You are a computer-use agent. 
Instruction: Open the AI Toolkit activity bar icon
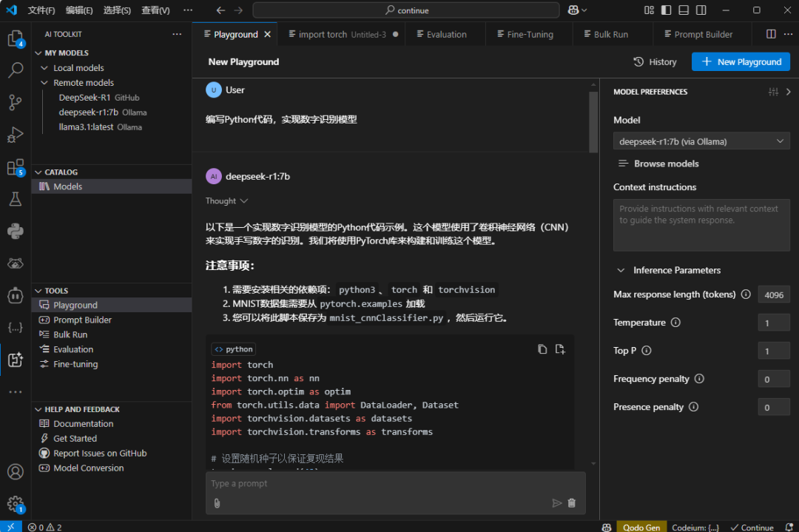pyautogui.click(x=16, y=360)
